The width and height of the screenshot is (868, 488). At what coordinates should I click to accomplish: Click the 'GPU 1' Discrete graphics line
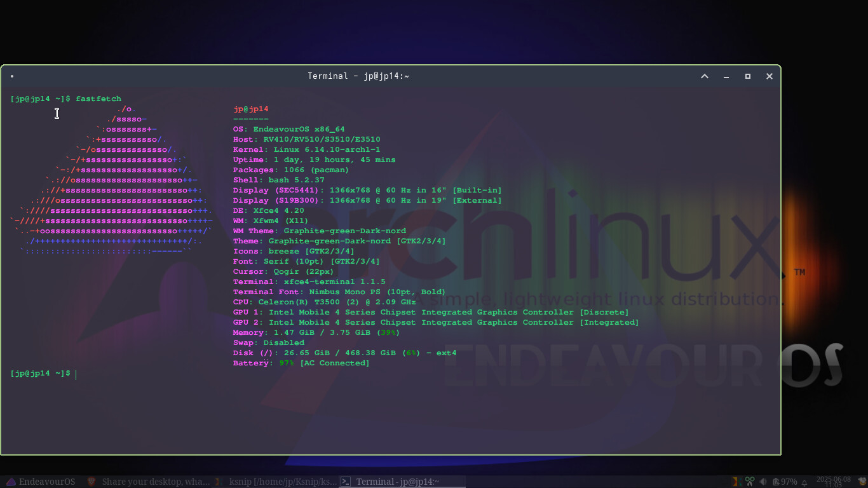coord(431,312)
